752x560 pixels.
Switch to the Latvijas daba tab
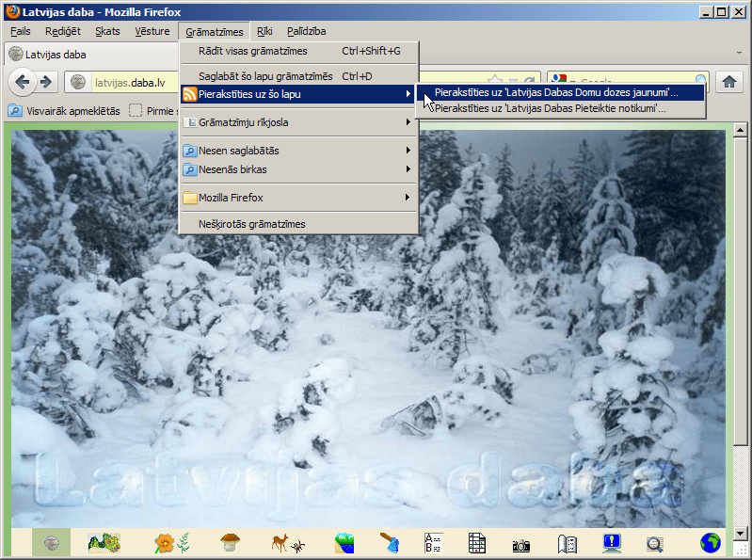point(91,55)
